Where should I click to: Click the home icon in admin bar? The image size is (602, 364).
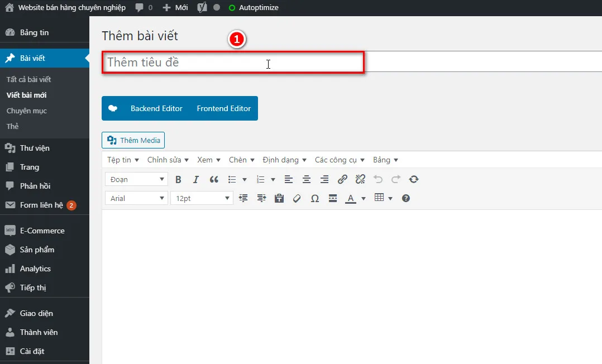(x=9, y=7)
